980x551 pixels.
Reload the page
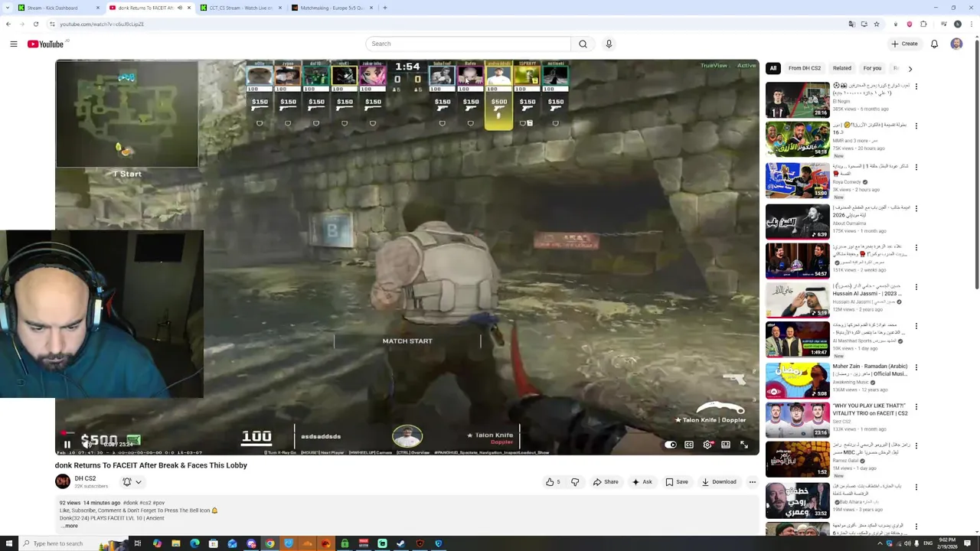(35, 24)
